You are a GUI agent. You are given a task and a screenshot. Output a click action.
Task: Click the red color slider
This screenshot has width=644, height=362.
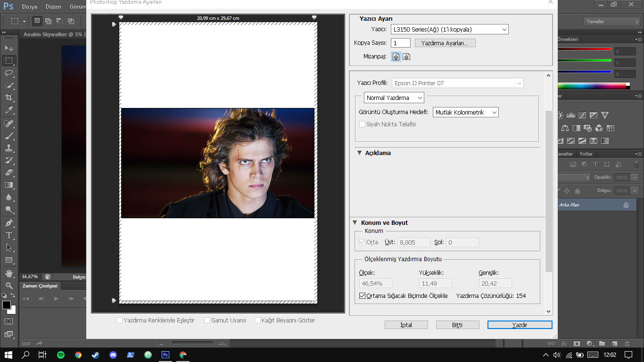point(585,49)
